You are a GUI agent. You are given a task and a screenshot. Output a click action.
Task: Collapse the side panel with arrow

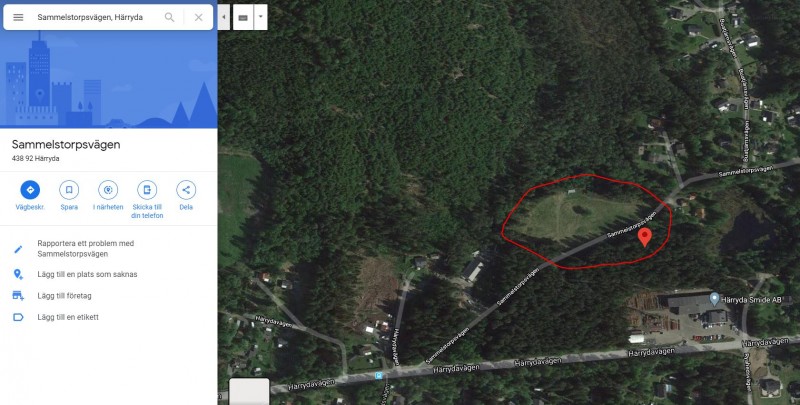click(x=223, y=17)
